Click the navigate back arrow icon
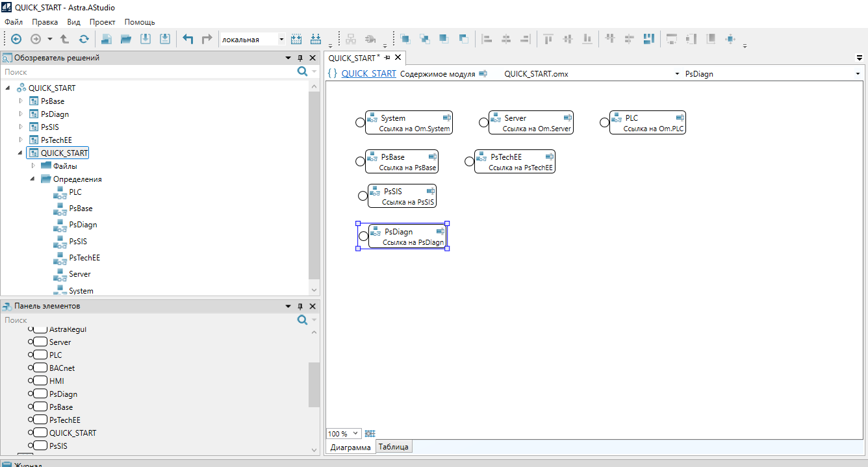This screenshot has width=868, height=467. pyautogui.click(x=16, y=39)
